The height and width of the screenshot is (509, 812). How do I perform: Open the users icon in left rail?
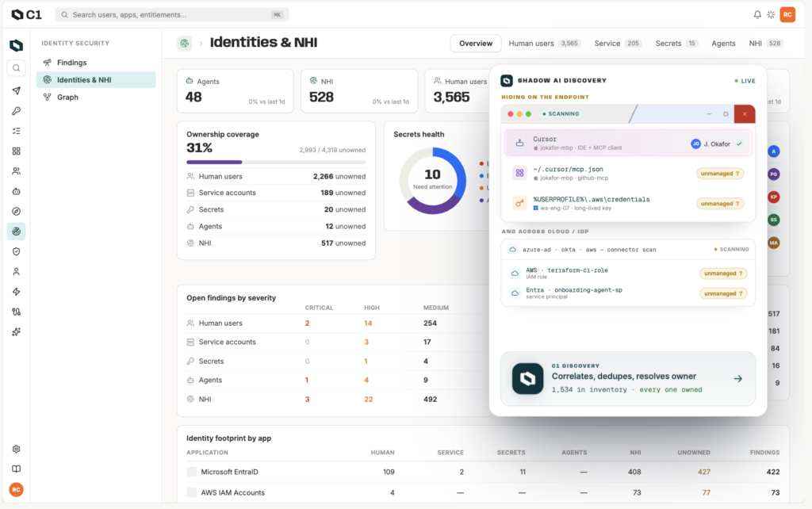pyautogui.click(x=16, y=171)
